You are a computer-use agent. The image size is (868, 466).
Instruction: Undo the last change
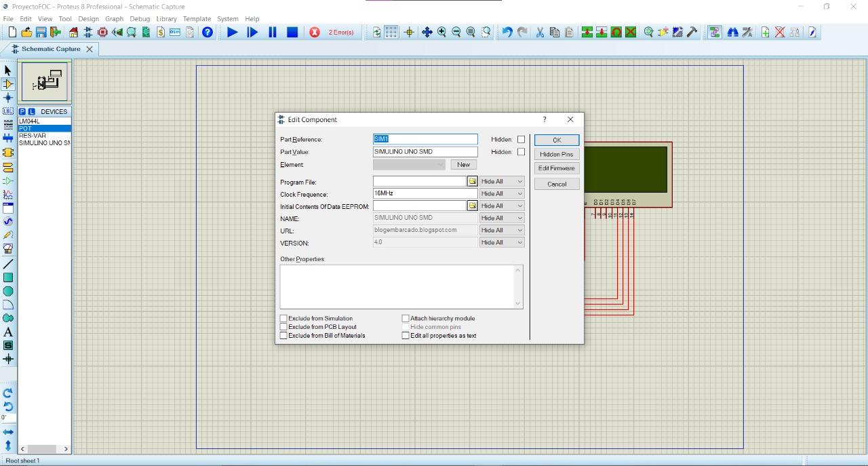[x=507, y=32]
